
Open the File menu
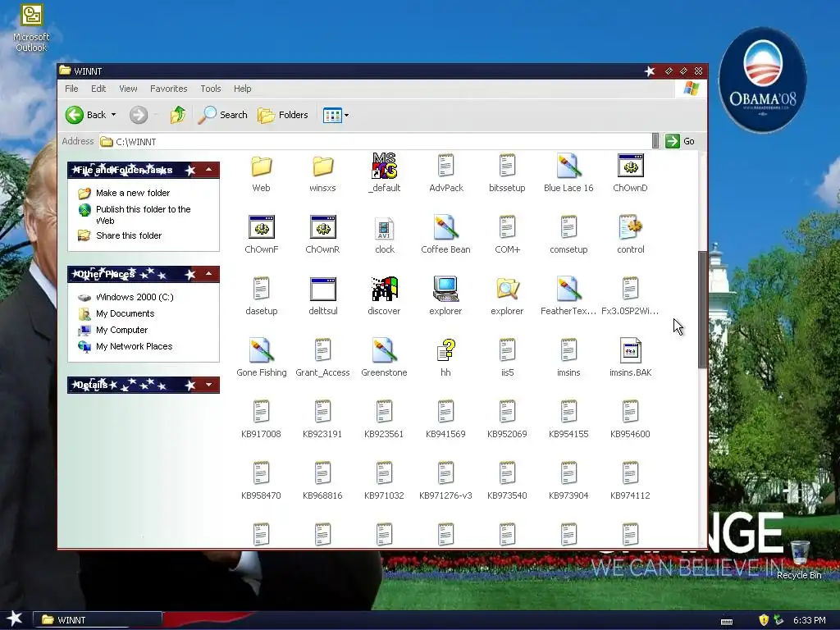click(72, 89)
